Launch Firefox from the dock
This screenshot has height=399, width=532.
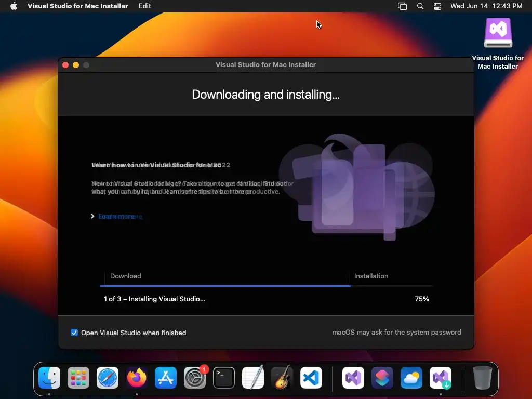pyautogui.click(x=137, y=378)
